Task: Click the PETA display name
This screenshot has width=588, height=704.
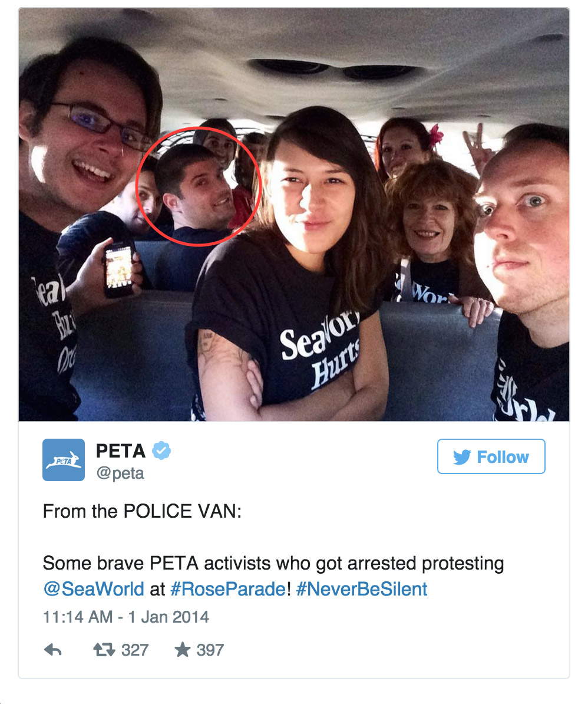Action: coord(121,451)
